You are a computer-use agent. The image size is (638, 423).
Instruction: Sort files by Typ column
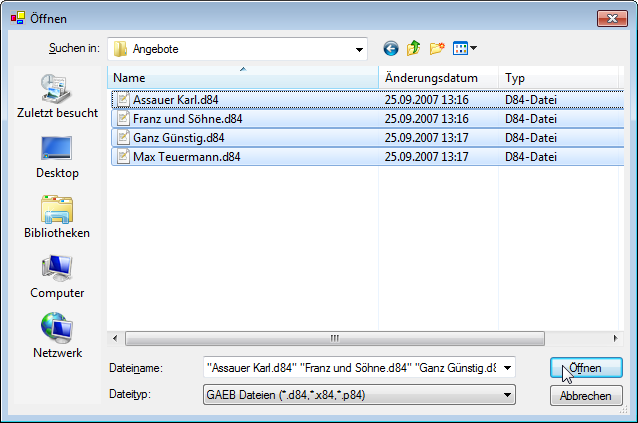pyautogui.click(x=558, y=78)
